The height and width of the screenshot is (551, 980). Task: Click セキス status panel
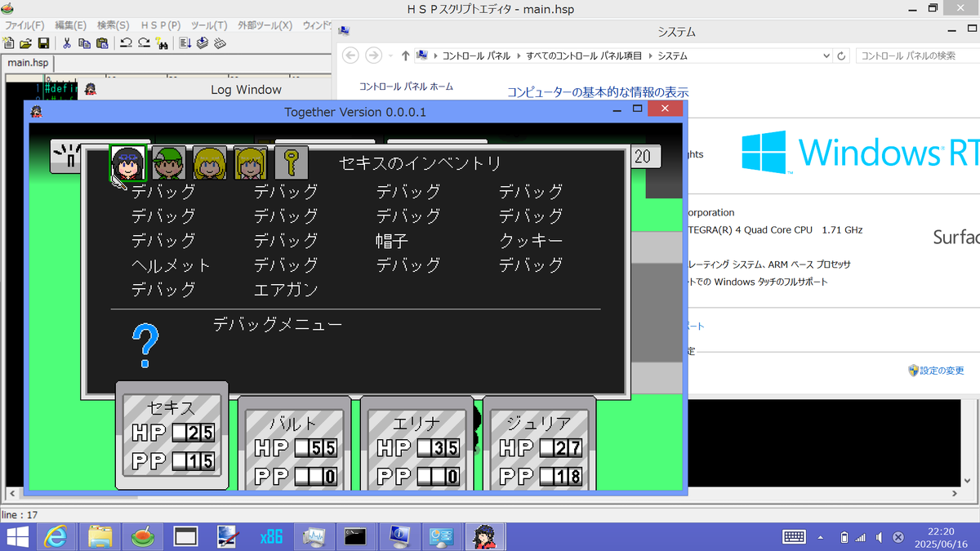point(171,435)
